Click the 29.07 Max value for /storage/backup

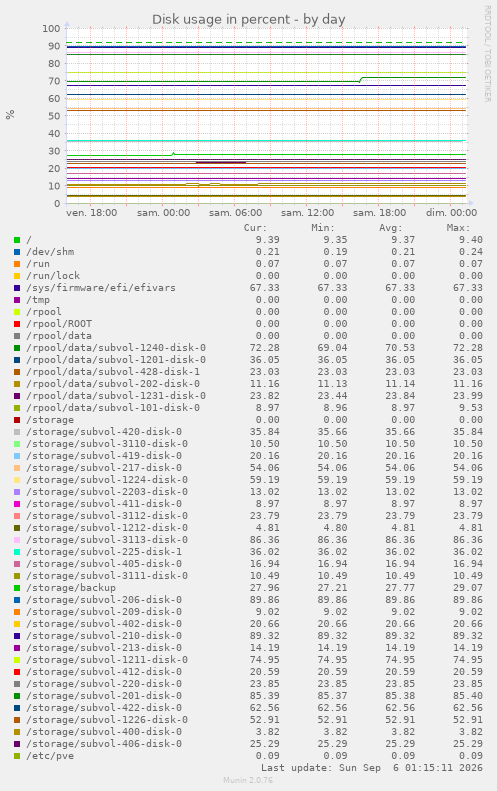(468, 588)
